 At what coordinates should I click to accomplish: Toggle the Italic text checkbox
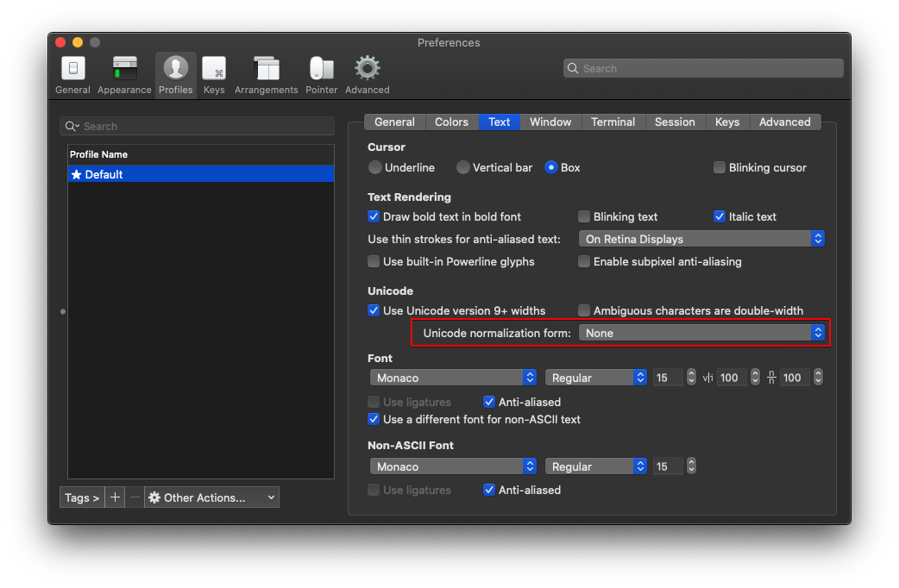[719, 216]
